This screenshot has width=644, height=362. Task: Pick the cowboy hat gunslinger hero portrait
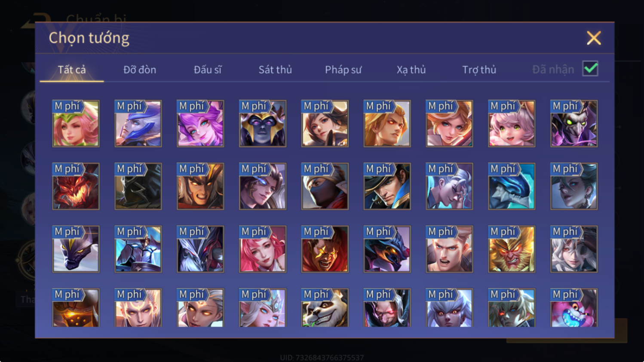(387, 186)
